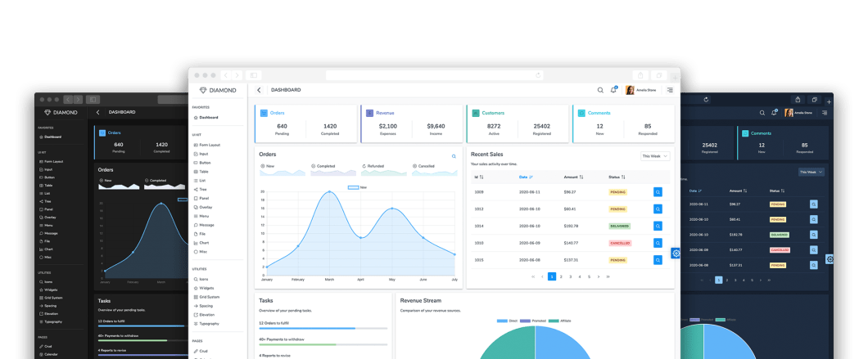Viewport: 868px width, 359px height.
Task: Open Chart menu item in front window sidebar
Action: tap(201, 243)
